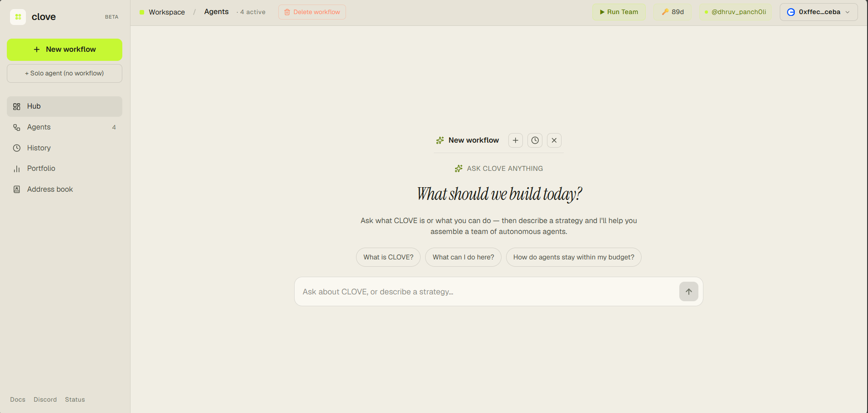Click the Portfolio bar chart icon
868x413 pixels.
(x=17, y=169)
